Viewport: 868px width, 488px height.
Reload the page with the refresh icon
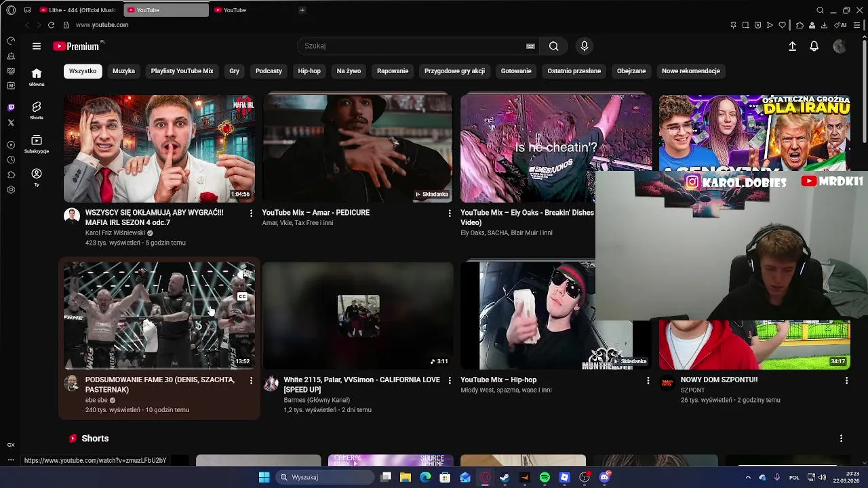52,25
